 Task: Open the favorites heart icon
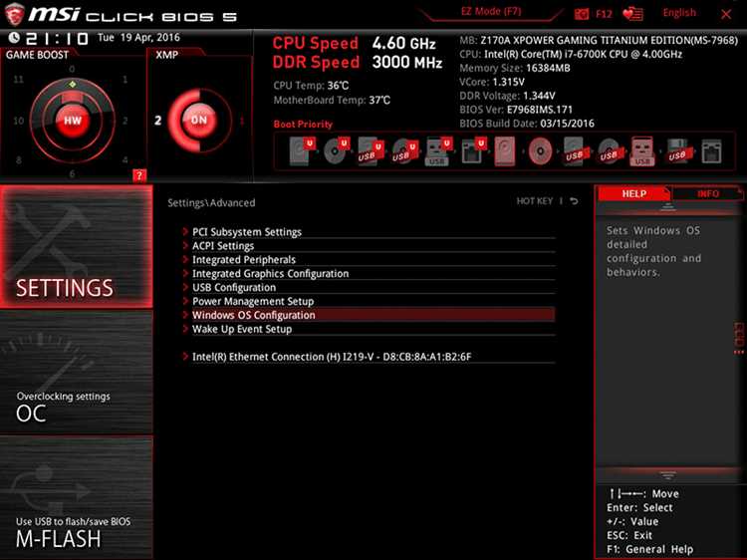(633, 14)
